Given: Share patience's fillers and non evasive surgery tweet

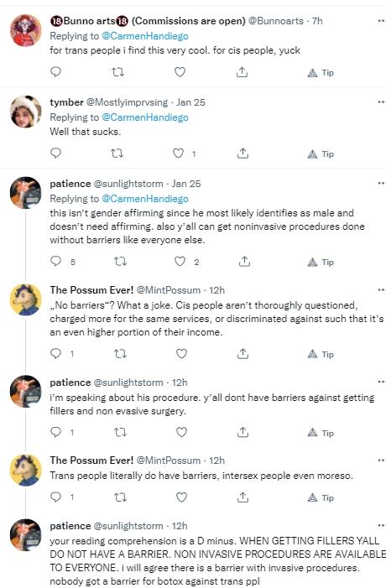Looking at the screenshot, I should 243,432.
